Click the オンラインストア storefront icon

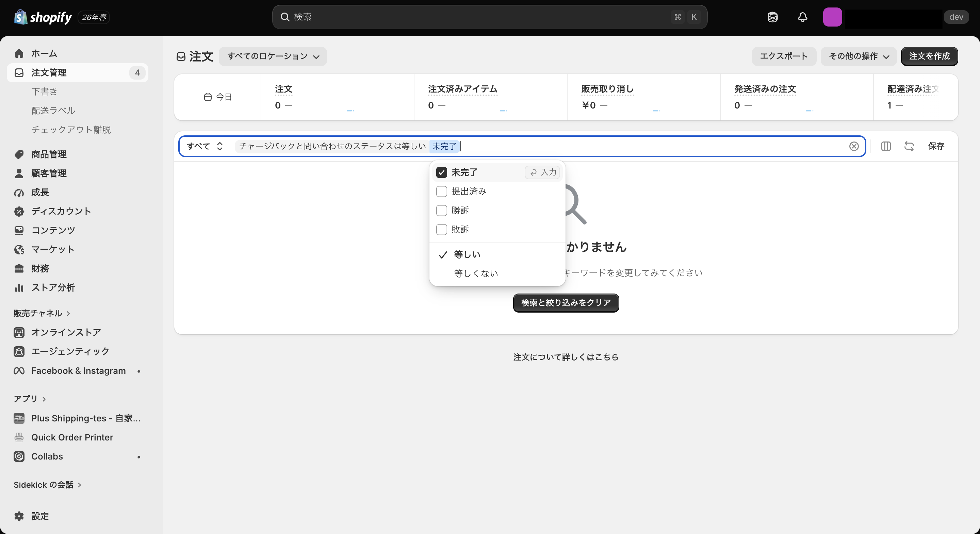(19, 332)
